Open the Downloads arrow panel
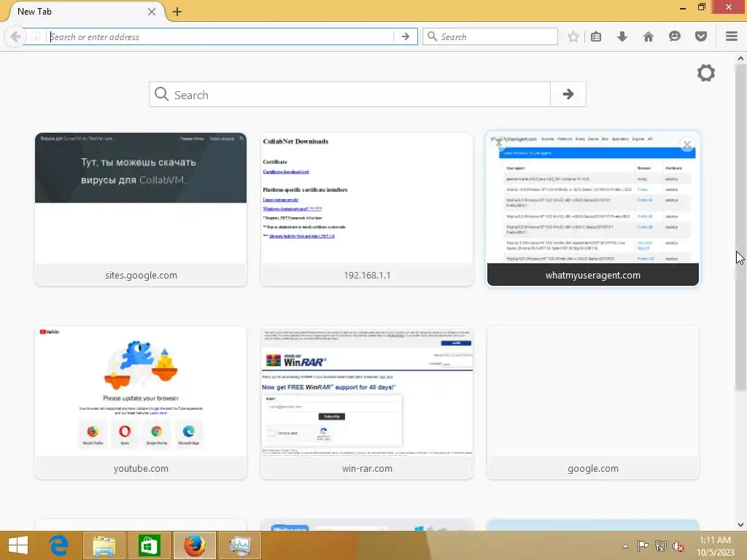Screen dimensions: 747x560 622,36
